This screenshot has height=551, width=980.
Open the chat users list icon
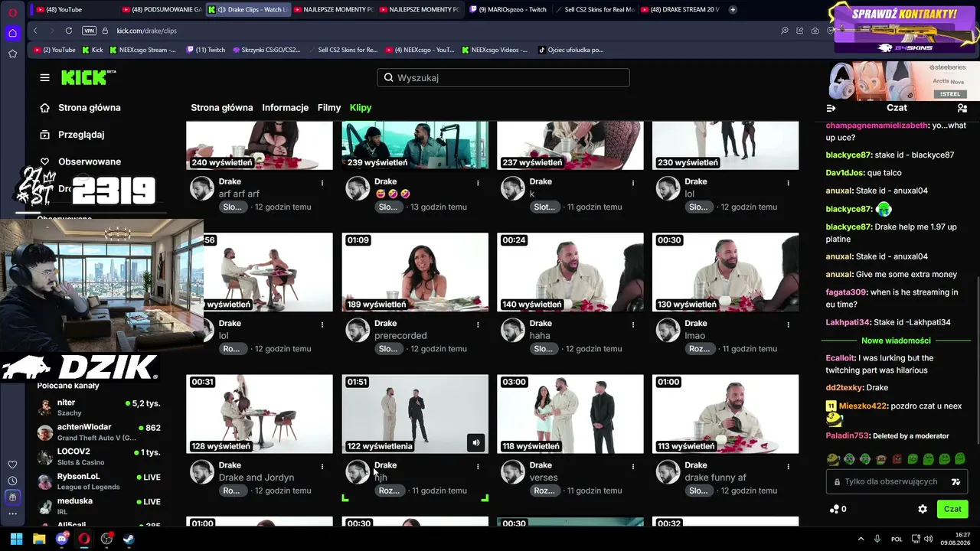point(962,108)
